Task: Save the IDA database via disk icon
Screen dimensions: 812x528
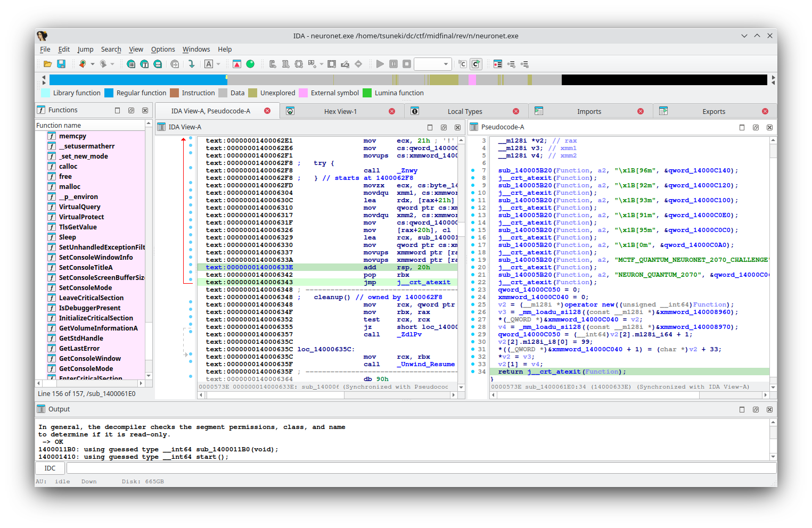Action: click(61, 63)
